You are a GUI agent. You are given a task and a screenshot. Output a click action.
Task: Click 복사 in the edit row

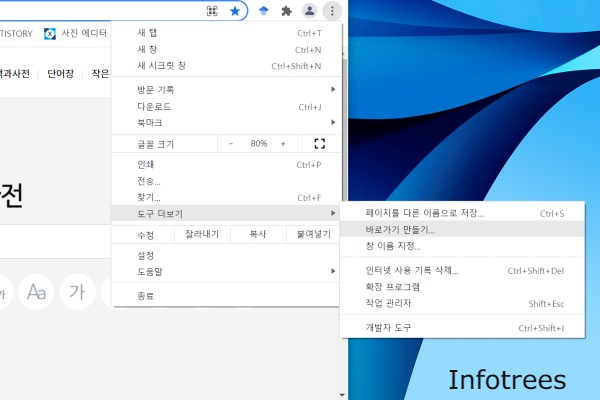[x=258, y=234]
